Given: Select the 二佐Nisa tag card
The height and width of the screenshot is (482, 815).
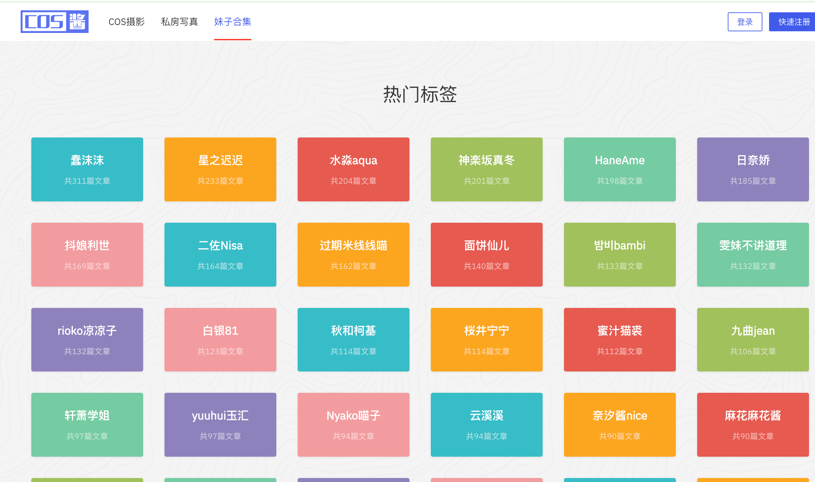Looking at the screenshot, I should [x=220, y=254].
